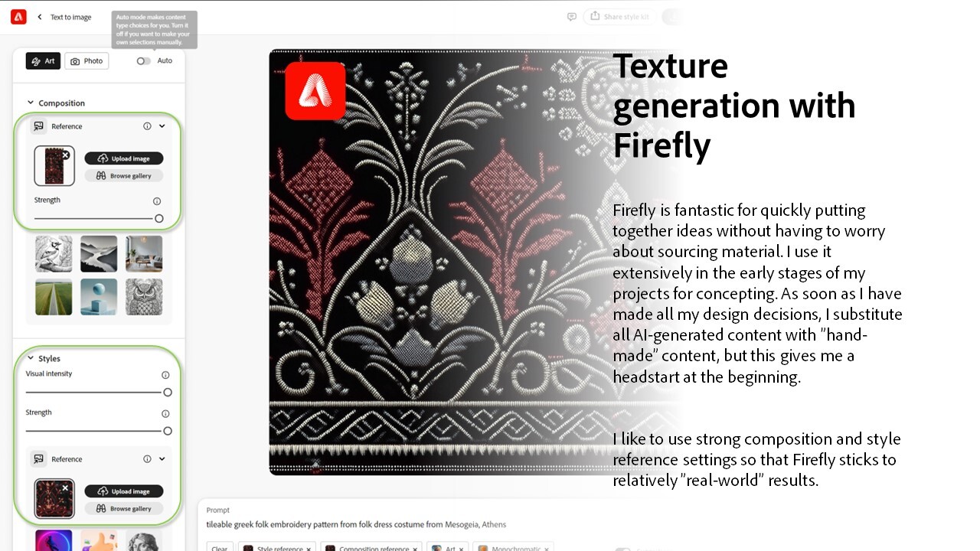Viewport: 980px width, 551px height.
Task: Select the Photo content type
Action: 87,61
